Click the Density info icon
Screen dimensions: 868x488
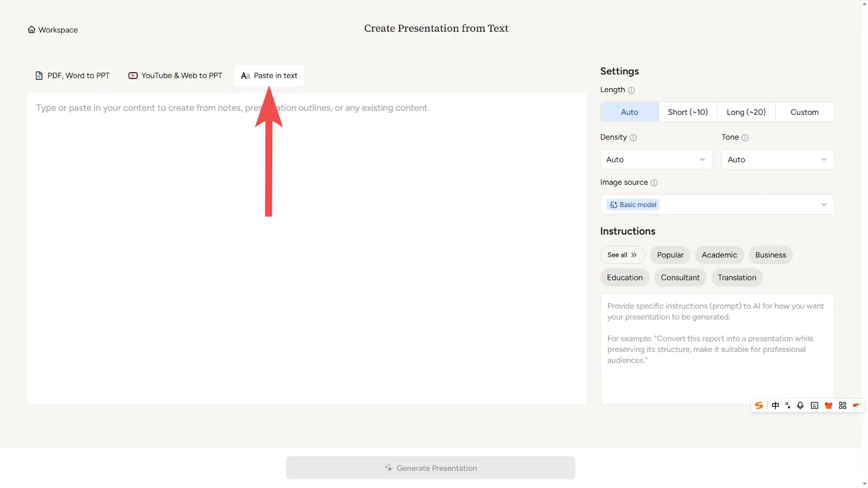pos(633,138)
